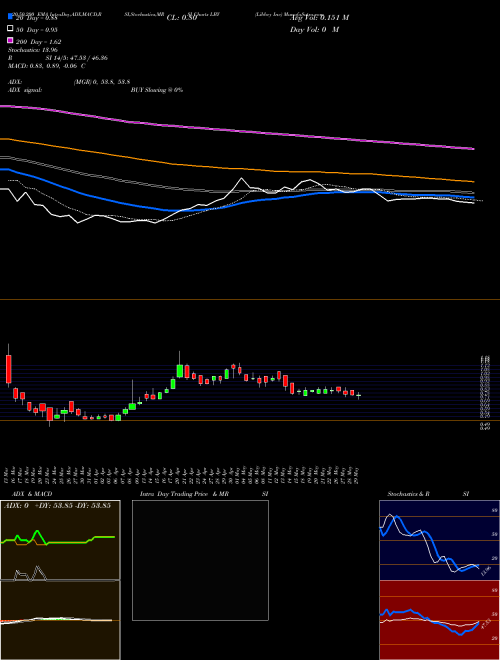Viewport: 500px width, 660px height.
Task: Click the 'ADX & MACD' panel title
Action: click(x=32, y=494)
